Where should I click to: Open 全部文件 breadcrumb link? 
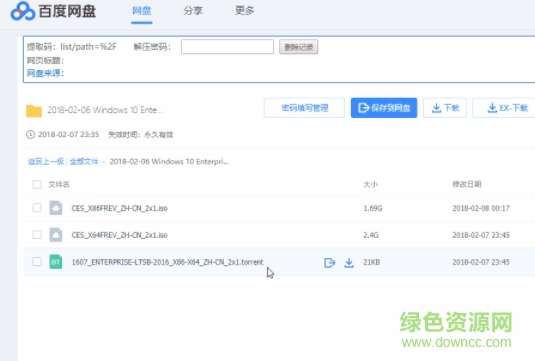click(84, 161)
